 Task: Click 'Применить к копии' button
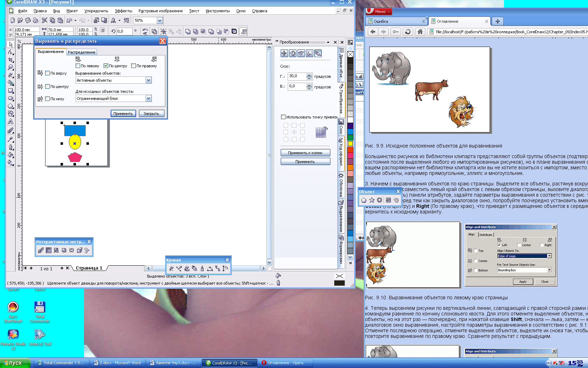point(305,153)
